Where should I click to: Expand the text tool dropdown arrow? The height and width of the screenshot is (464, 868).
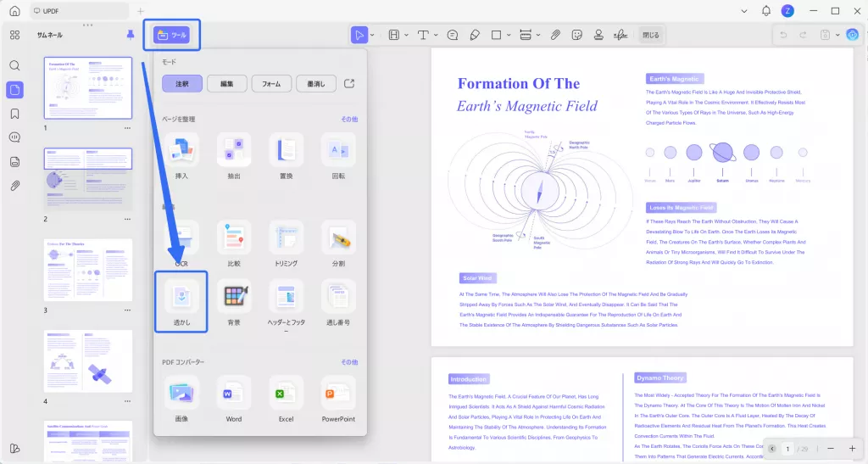[x=436, y=35]
